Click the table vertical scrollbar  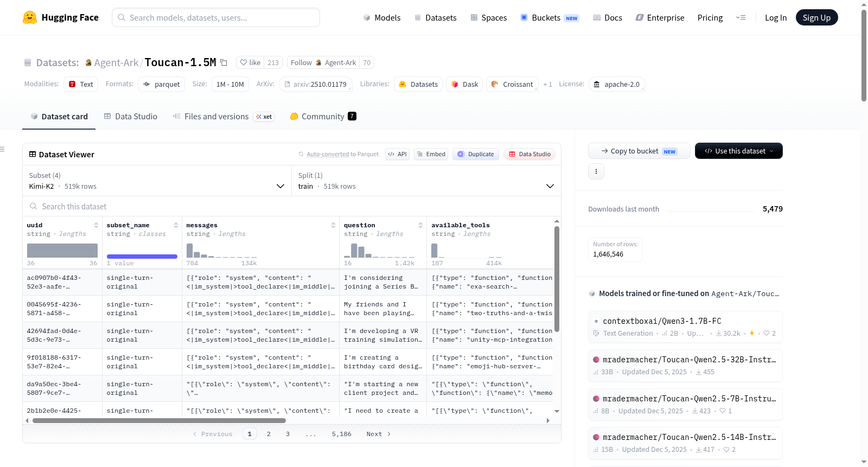[557, 279]
